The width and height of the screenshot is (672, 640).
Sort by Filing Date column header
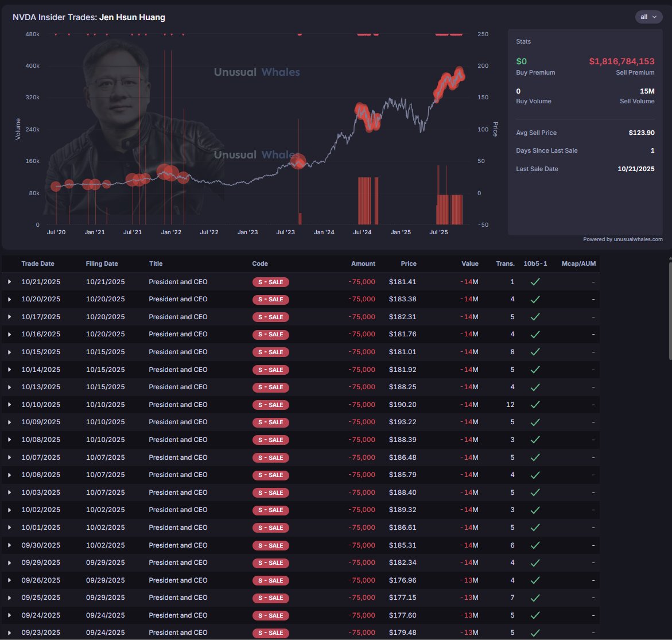(x=102, y=263)
